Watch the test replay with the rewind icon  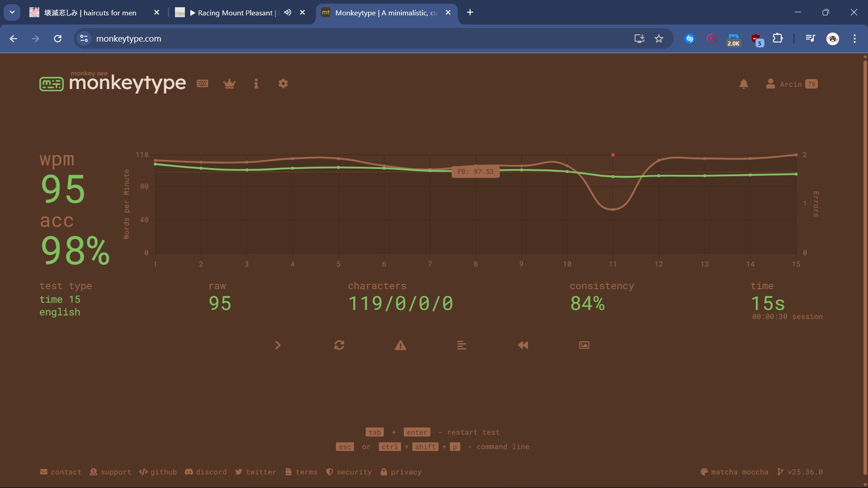click(523, 345)
